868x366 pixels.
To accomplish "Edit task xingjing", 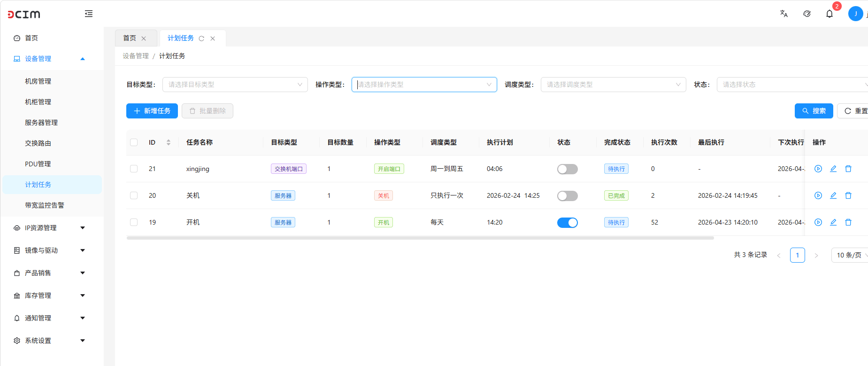I will coord(833,169).
